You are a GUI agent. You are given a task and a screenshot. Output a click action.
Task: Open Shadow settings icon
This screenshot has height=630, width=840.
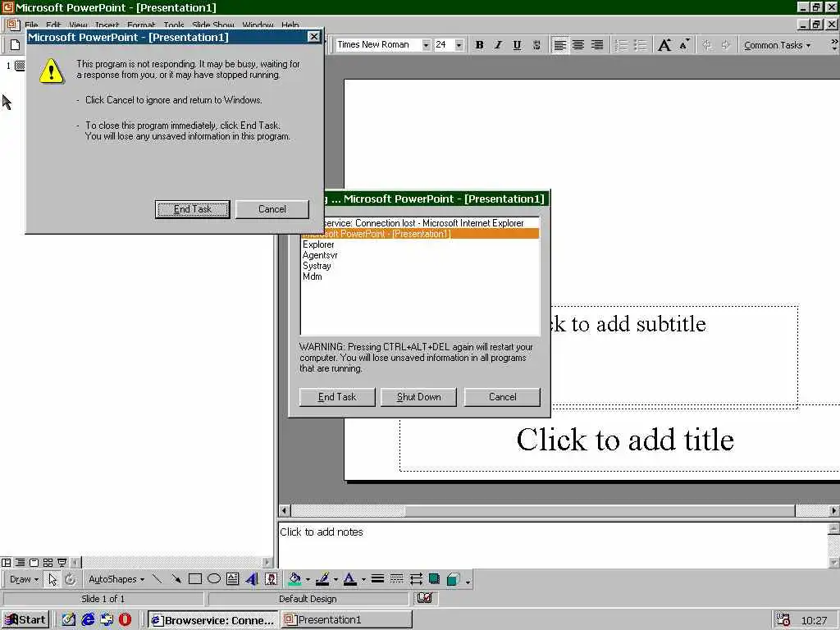(x=435, y=579)
